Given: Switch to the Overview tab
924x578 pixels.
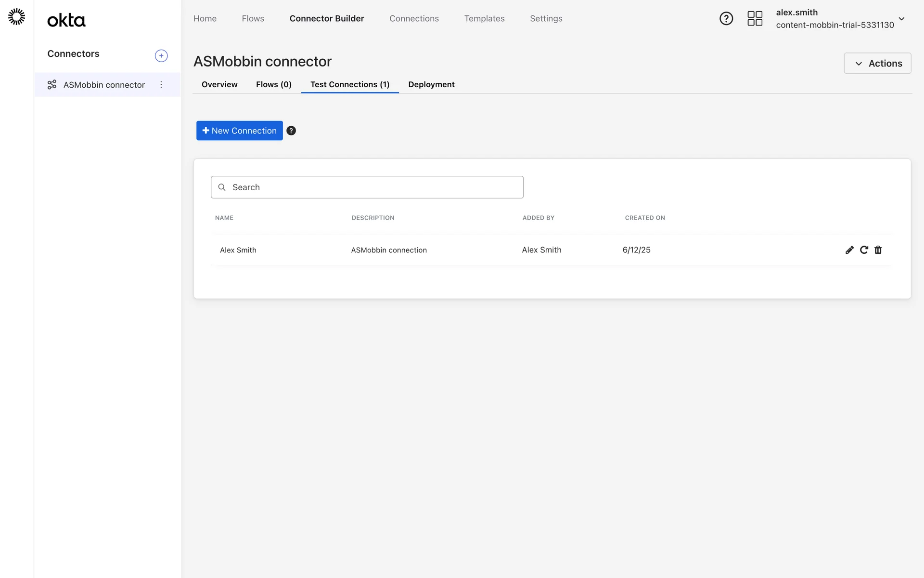Looking at the screenshot, I should click(x=219, y=85).
